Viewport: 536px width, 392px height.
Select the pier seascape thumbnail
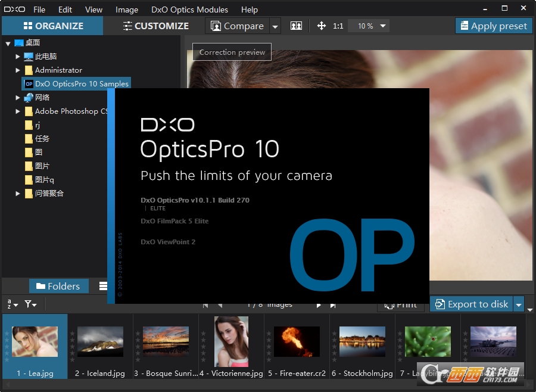coord(493,341)
